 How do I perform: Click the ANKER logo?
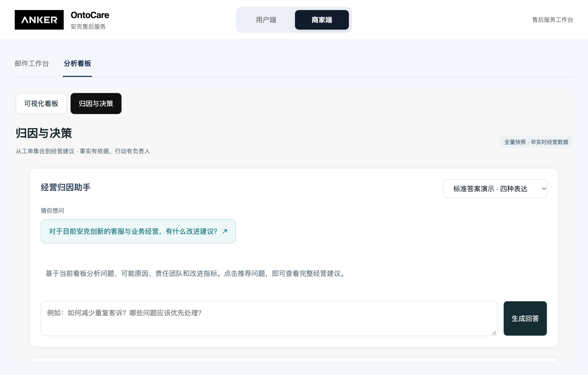coord(39,20)
